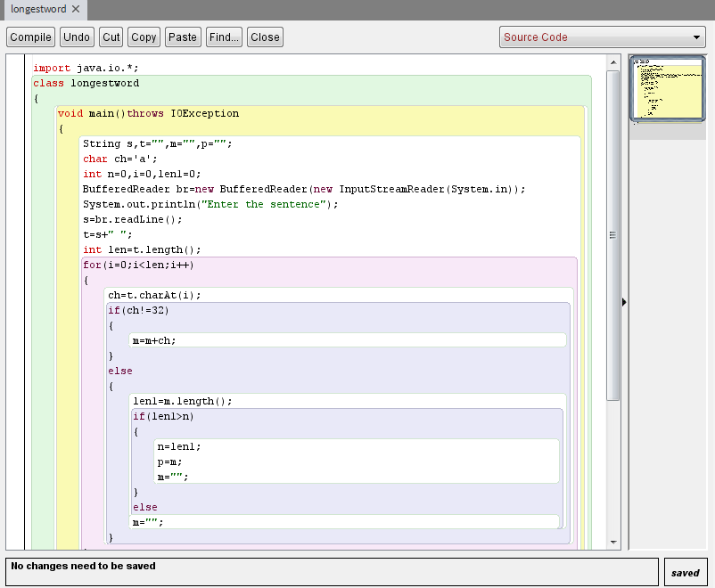The width and height of the screenshot is (715, 588).
Task: Click the scroll up arrow of the editor
Action: point(613,61)
